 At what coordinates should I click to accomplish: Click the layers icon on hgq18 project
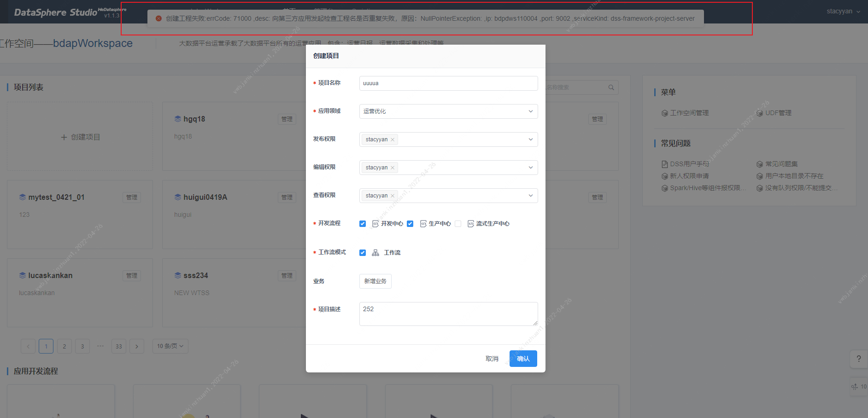click(x=177, y=119)
